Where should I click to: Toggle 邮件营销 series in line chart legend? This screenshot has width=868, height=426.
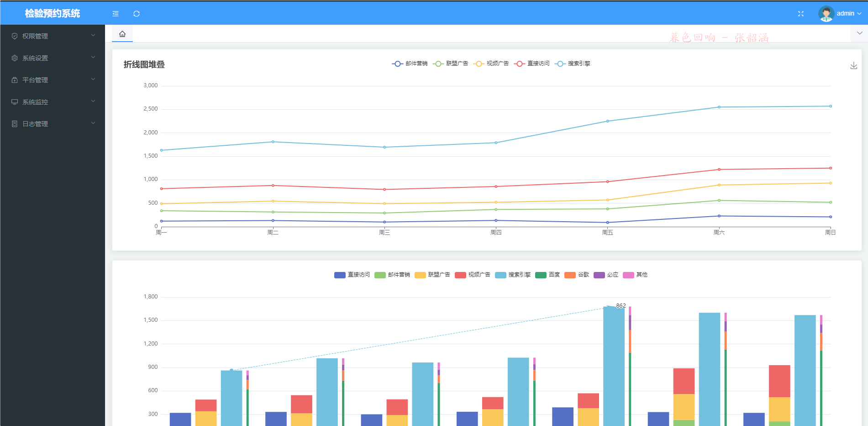[x=410, y=64]
